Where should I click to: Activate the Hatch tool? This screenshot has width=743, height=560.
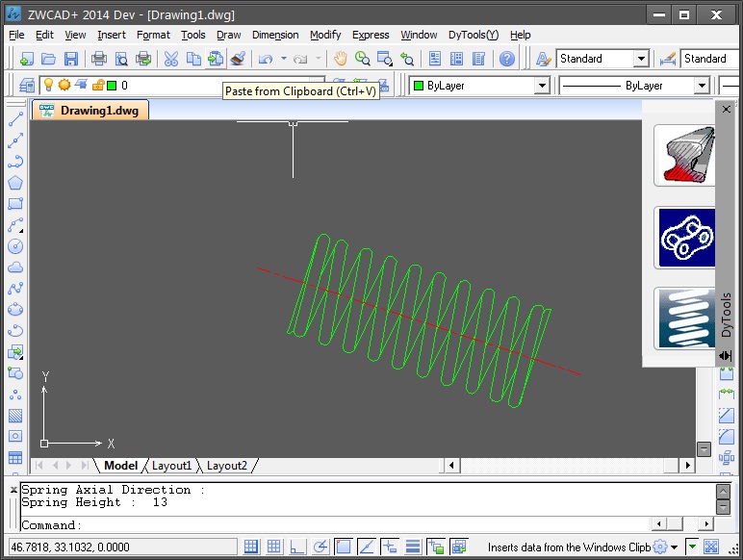15,416
